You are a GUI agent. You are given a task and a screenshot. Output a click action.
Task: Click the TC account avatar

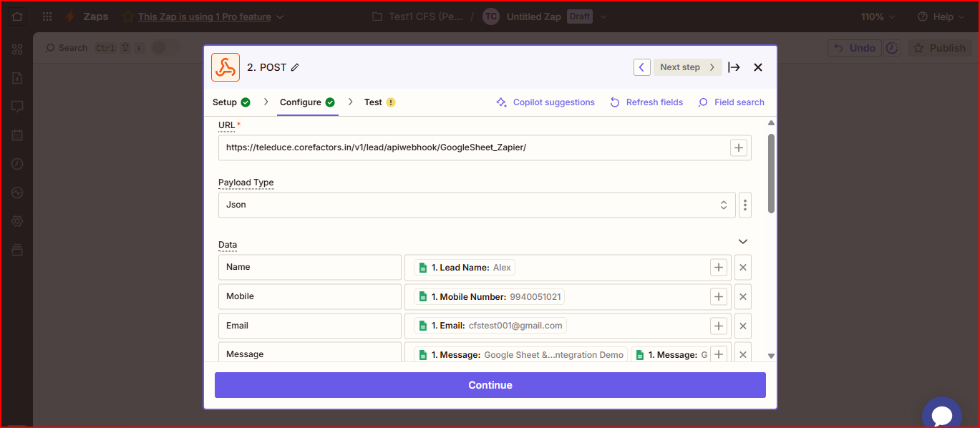[x=490, y=16]
